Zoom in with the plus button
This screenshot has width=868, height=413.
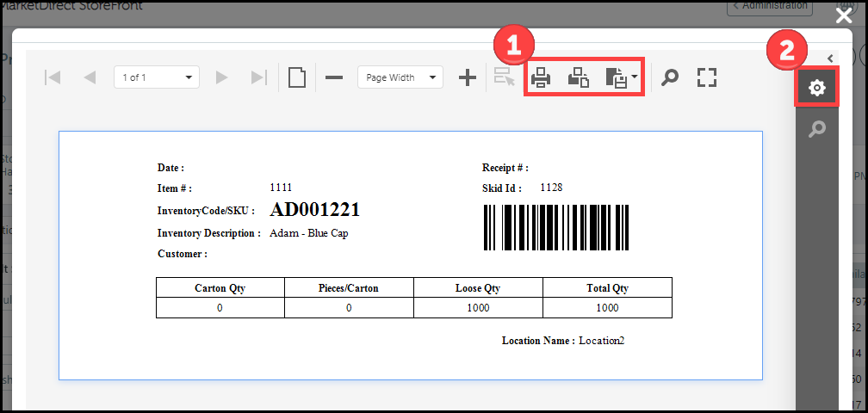[467, 77]
